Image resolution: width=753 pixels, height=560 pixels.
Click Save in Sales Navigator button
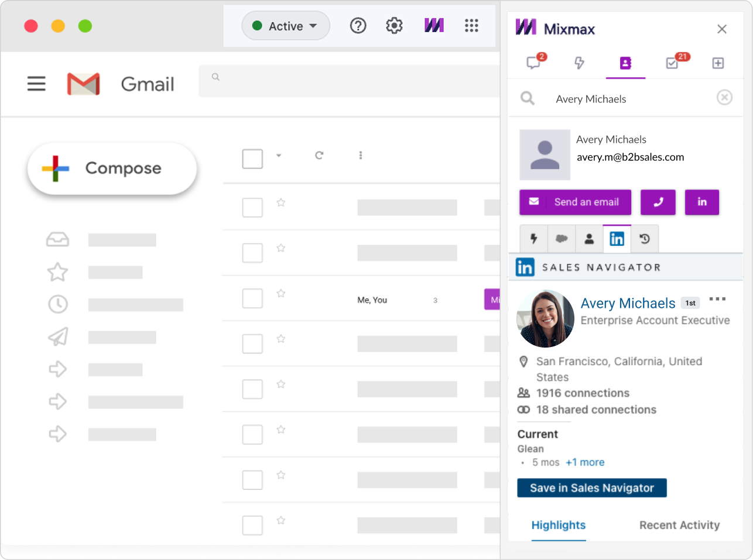(592, 488)
